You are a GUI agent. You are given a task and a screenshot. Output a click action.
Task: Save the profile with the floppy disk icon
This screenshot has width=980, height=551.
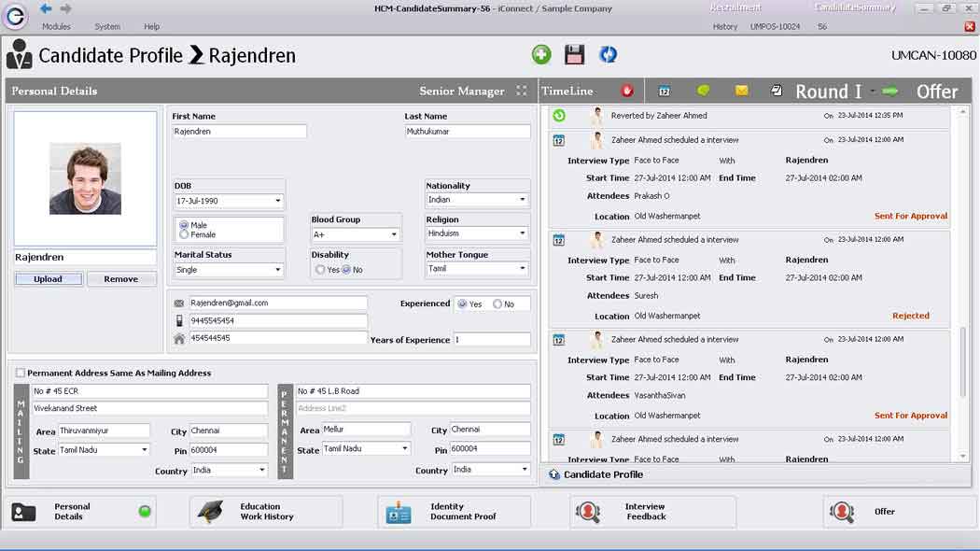coord(574,55)
